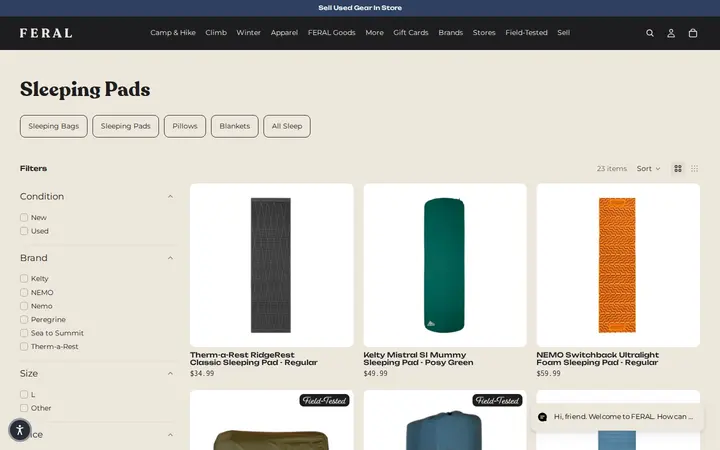Collapse the Condition filter section
This screenshot has width=720, height=450.
point(170,197)
